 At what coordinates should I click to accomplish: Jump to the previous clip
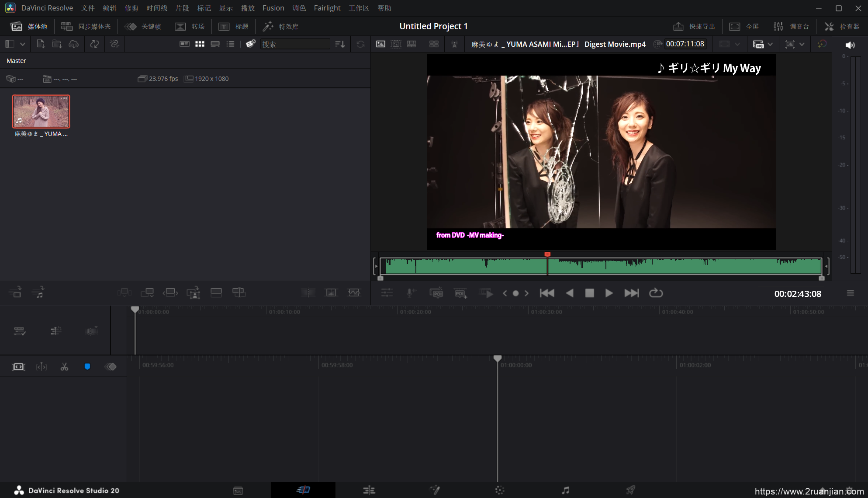click(547, 293)
